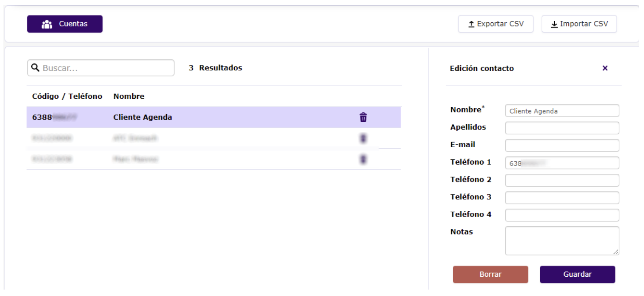Click into the Nombre input field
This screenshot has width=644, height=296.
coord(562,111)
